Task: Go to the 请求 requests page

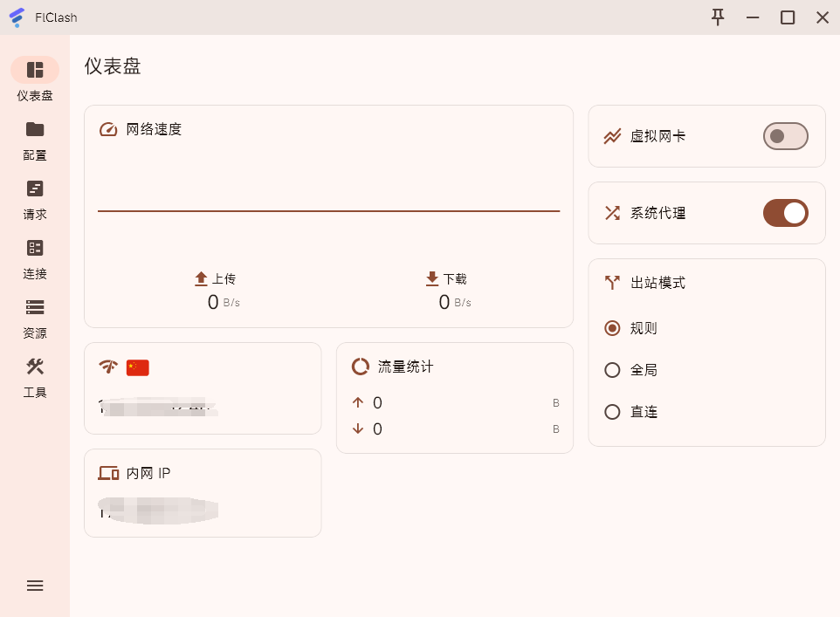Action: (35, 189)
